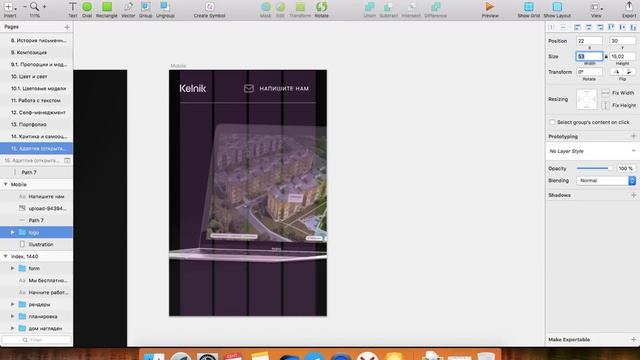The width and height of the screenshot is (640, 360).
Task: Align selected layers to left edge
Action: coord(577,27)
